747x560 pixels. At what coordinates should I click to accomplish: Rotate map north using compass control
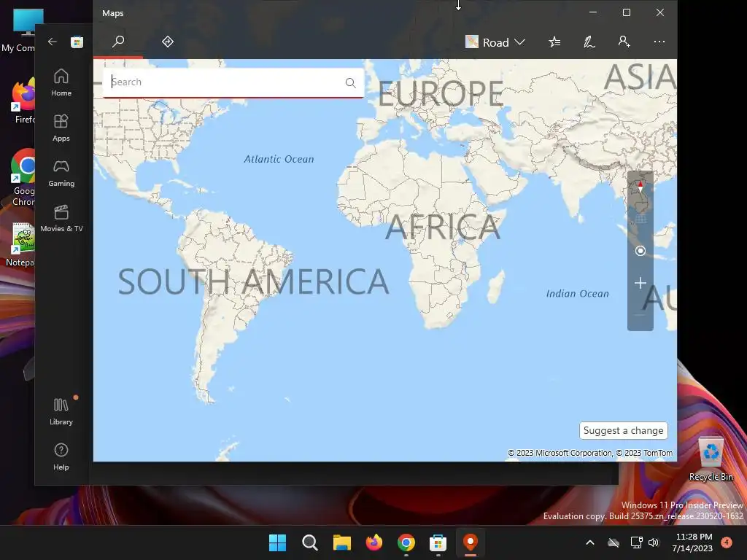pos(640,186)
